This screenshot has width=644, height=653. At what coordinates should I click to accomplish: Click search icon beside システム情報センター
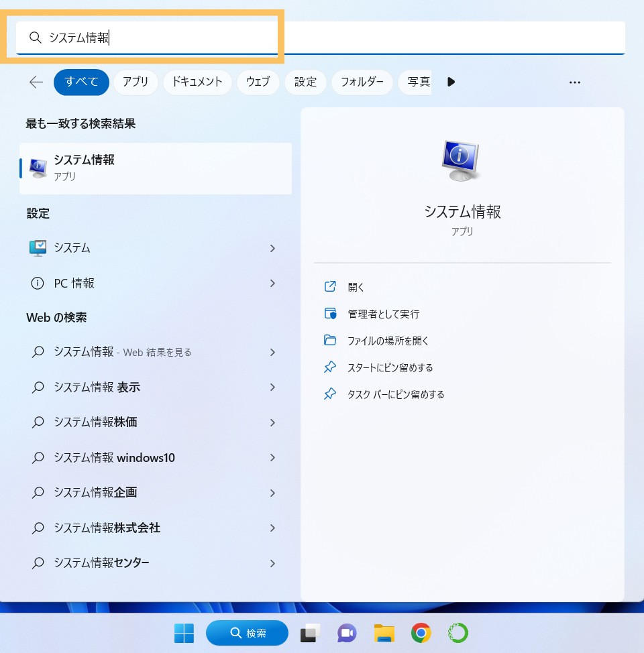pos(38,563)
